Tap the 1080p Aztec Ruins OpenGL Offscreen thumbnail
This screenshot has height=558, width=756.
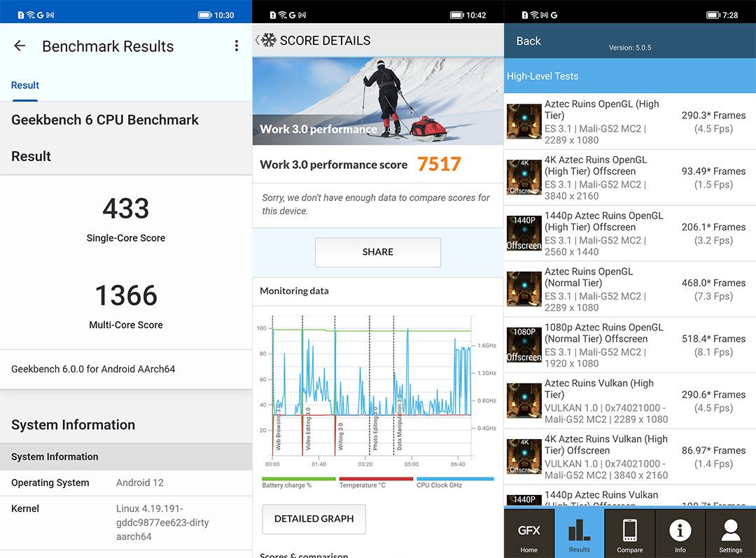524,345
